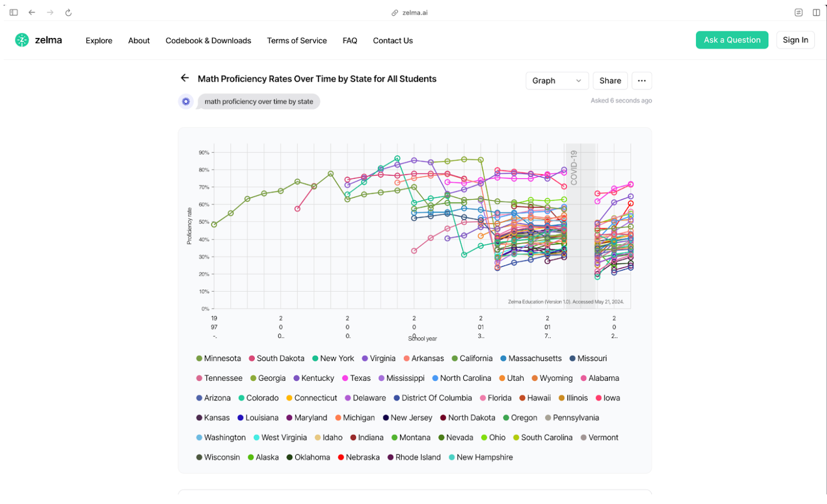Open the three-dots more options menu
Screen dimensions: 827x504
642,81
